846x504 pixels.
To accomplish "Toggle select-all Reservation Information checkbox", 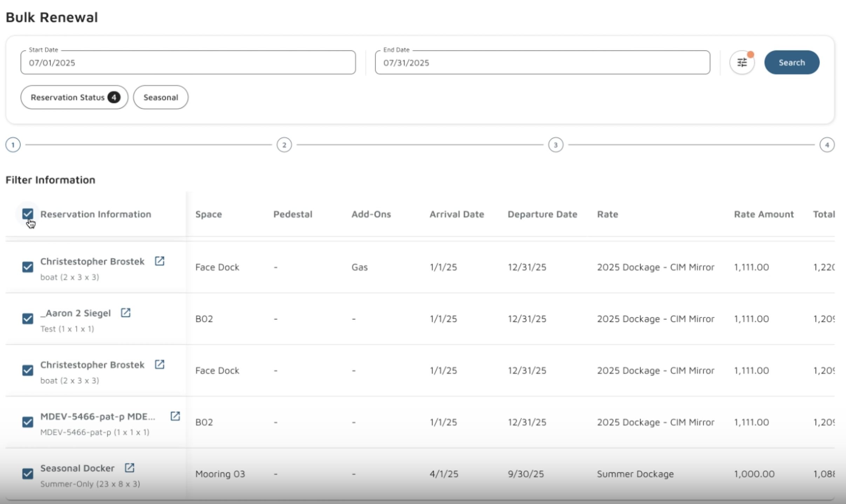I will 28,214.
